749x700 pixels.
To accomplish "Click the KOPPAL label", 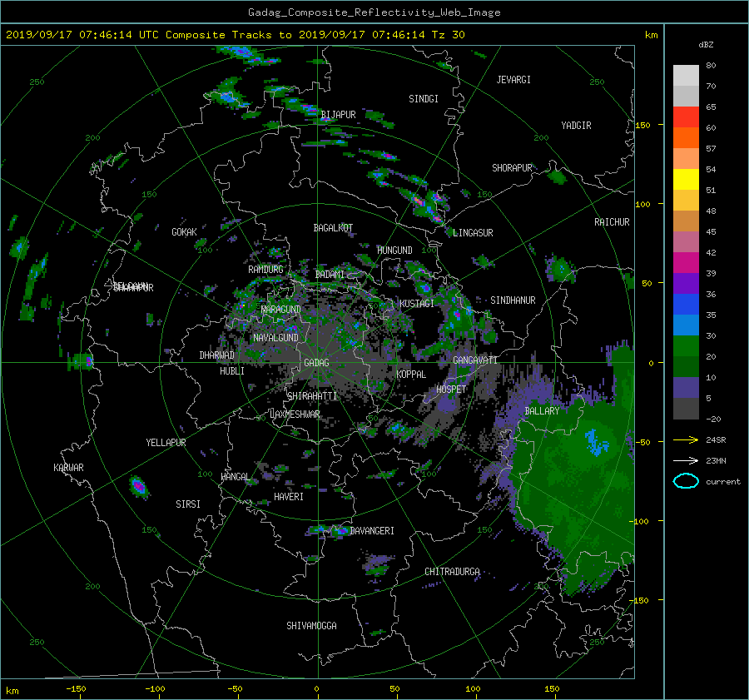I will (411, 375).
